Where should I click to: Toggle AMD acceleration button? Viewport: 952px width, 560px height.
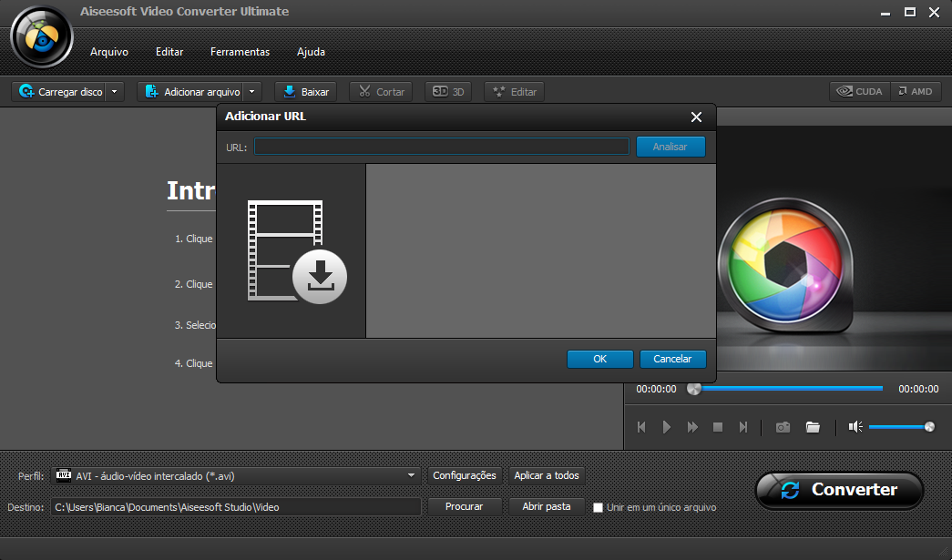pos(915,92)
